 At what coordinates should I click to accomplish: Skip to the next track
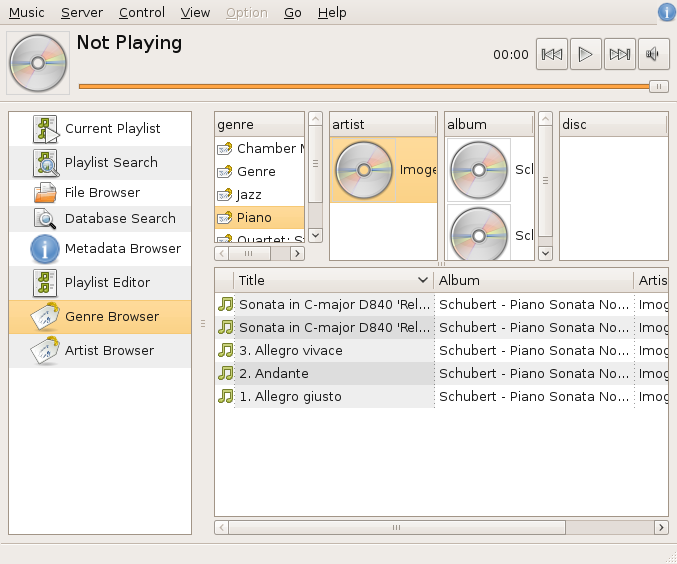[620, 54]
